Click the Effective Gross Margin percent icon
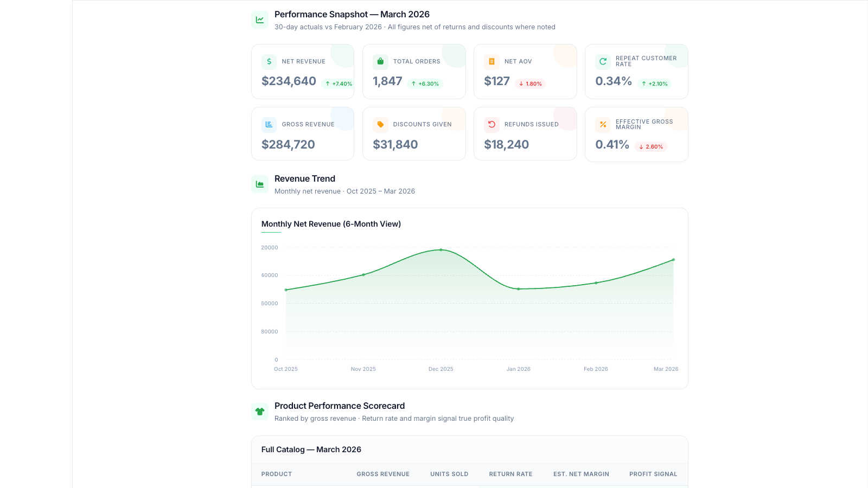Screen dimensions: 868x488 click(603, 125)
